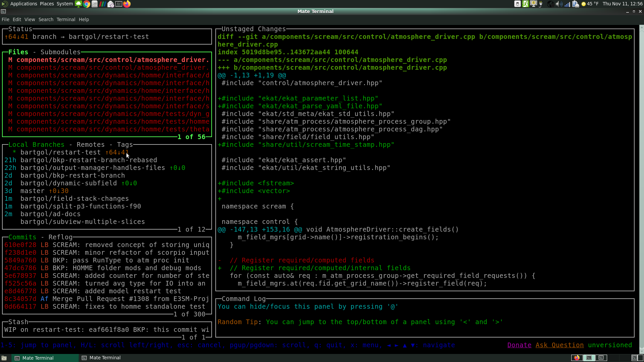Select the Local Branches tab title
This screenshot has height=362, width=644.
coord(36,145)
